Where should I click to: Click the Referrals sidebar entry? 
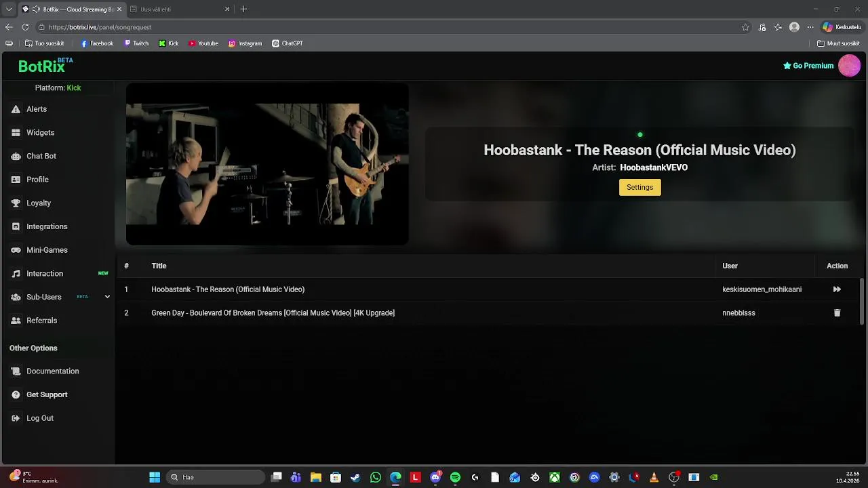[x=34, y=321]
